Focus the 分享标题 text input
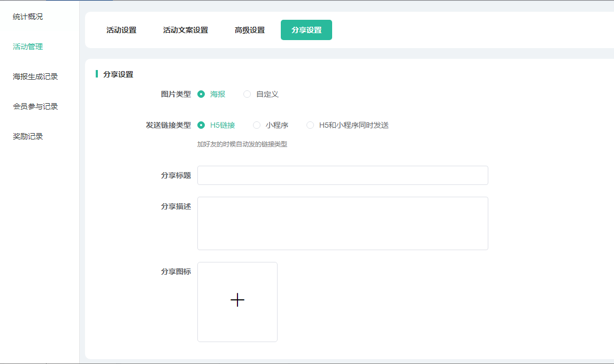Viewport: 614px width, 364px height. coord(342,175)
